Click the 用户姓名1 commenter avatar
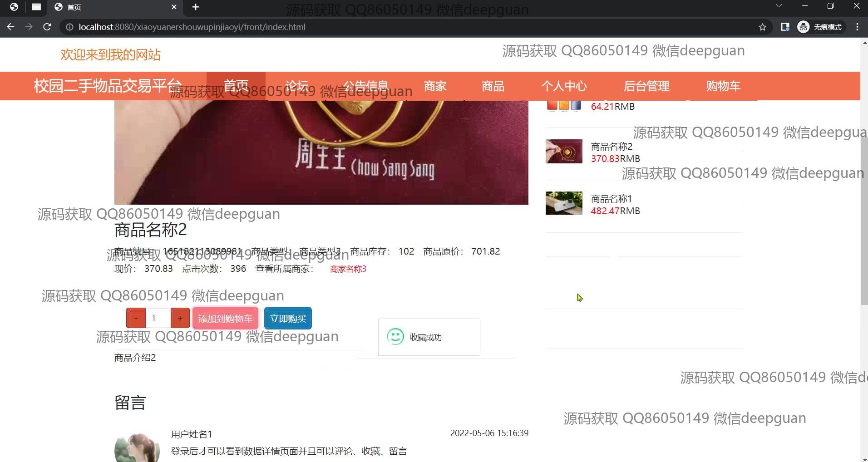The height and width of the screenshot is (462, 868). point(137,447)
